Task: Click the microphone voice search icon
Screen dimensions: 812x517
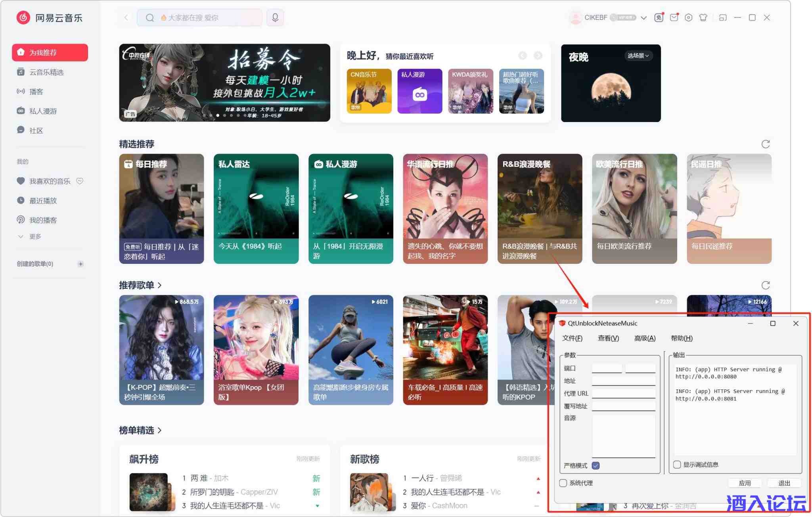Action: (275, 17)
